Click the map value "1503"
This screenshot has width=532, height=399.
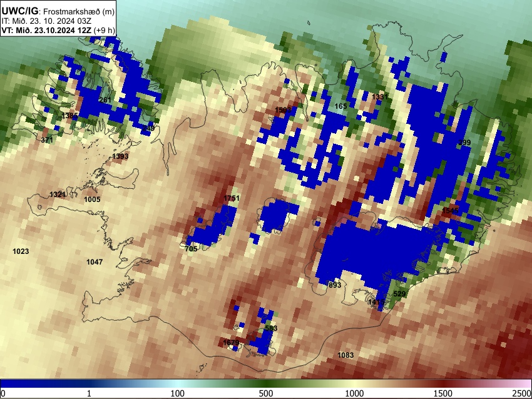[284, 110]
